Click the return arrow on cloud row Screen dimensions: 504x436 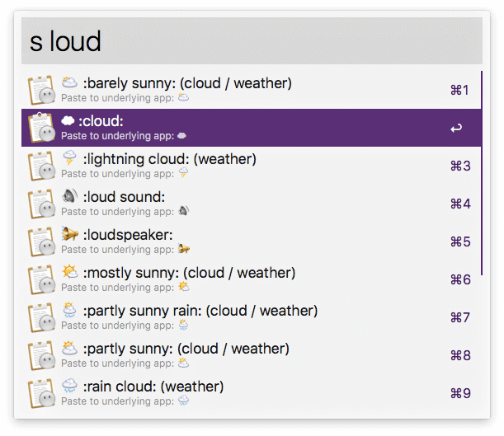(456, 128)
